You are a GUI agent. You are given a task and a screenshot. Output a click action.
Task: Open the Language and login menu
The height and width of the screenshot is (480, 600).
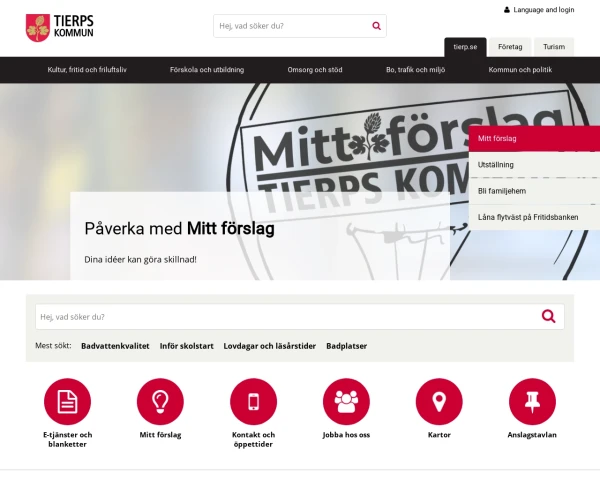[x=539, y=10]
